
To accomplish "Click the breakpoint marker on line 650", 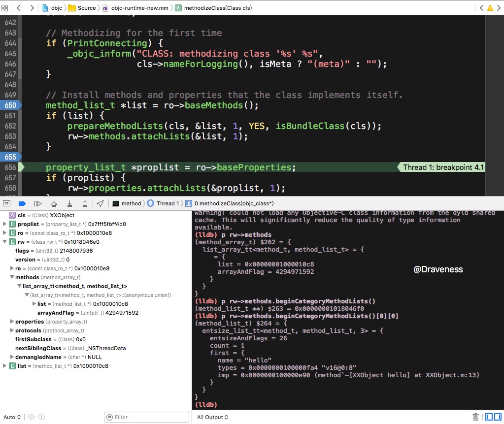I will pos(10,105).
